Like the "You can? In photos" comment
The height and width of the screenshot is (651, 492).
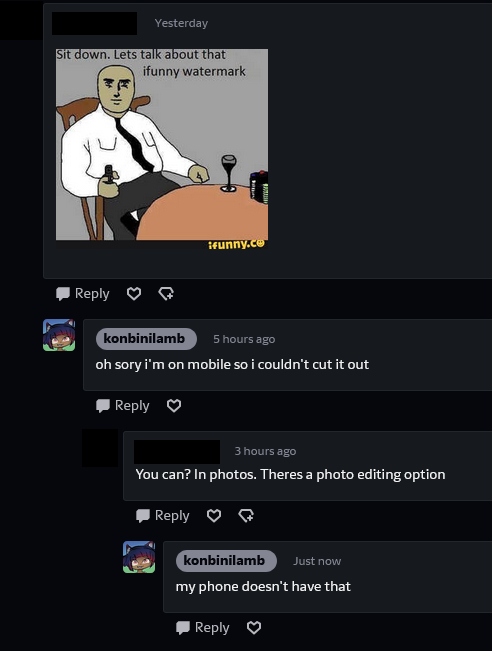click(214, 516)
